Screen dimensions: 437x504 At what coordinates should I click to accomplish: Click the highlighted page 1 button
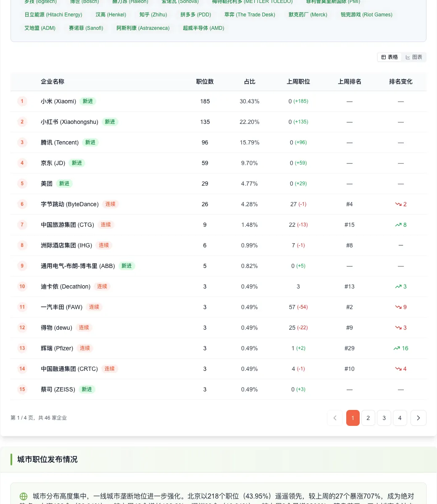pos(353,418)
